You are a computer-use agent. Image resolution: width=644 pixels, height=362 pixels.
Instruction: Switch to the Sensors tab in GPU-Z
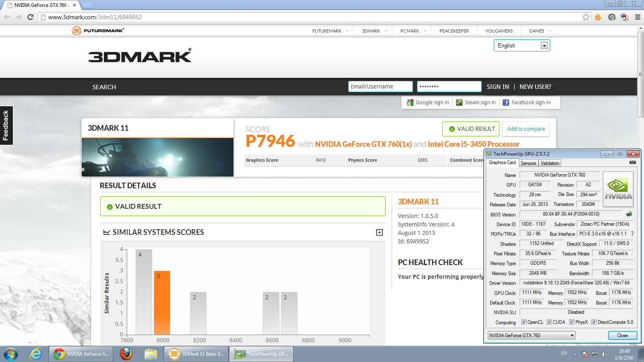pos(528,163)
